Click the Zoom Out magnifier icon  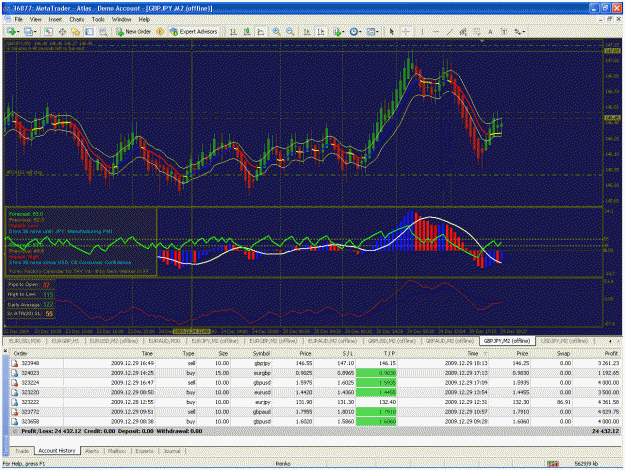tap(290, 31)
